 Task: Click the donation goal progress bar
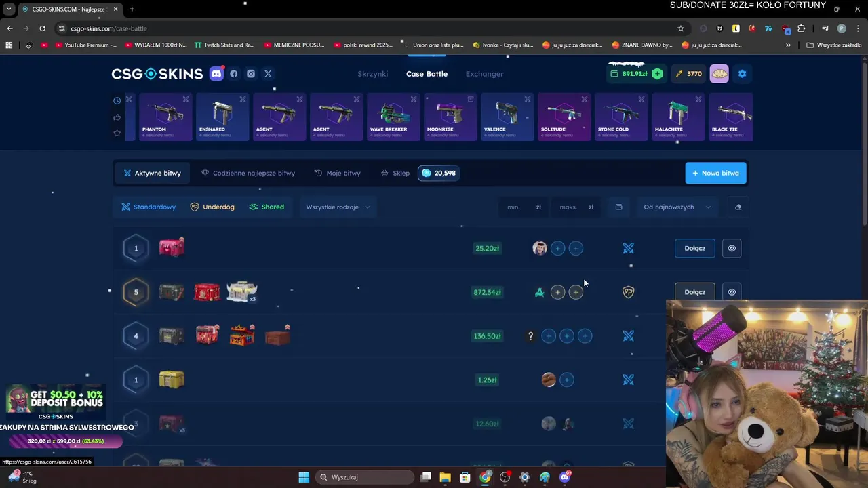pos(66,441)
